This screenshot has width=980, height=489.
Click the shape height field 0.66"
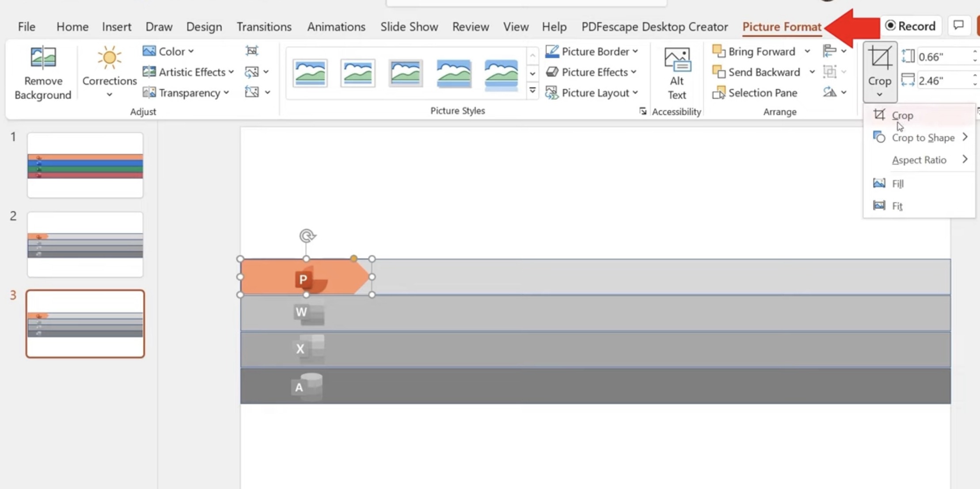943,57
